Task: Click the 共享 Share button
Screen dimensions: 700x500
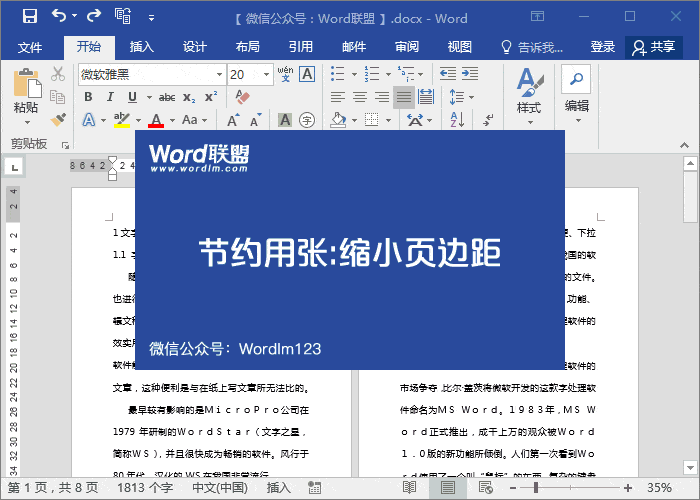Action: click(654, 47)
